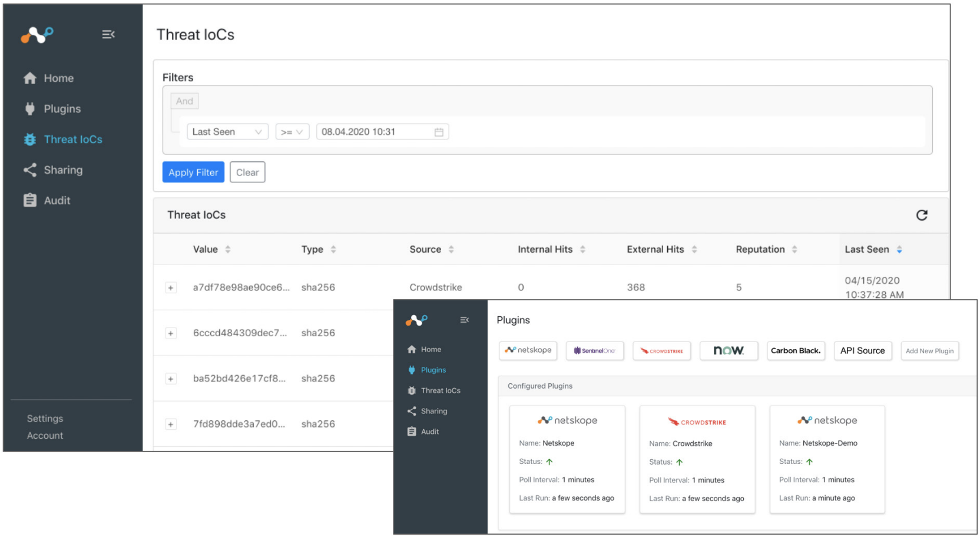Image resolution: width=980 pixels, height=537 pixels.
Task: Go to Audit in main sidebar
Action: tap(57, 201)
